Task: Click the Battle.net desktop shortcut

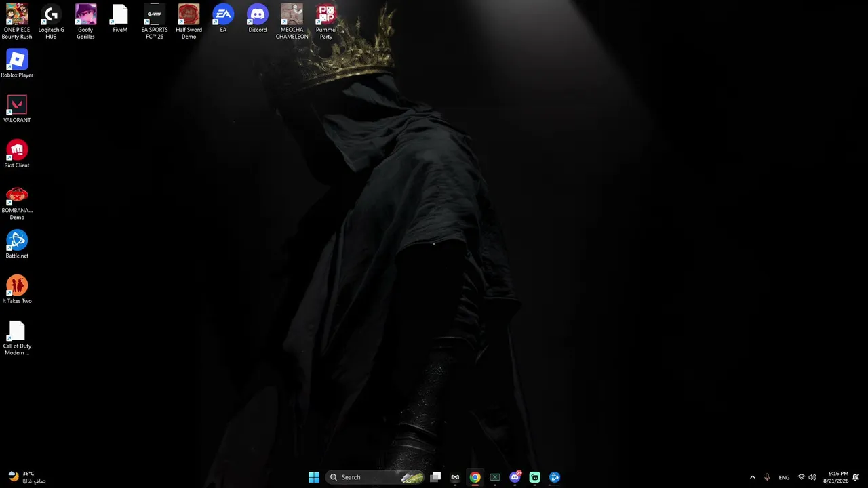Action: tap(17, 245)
